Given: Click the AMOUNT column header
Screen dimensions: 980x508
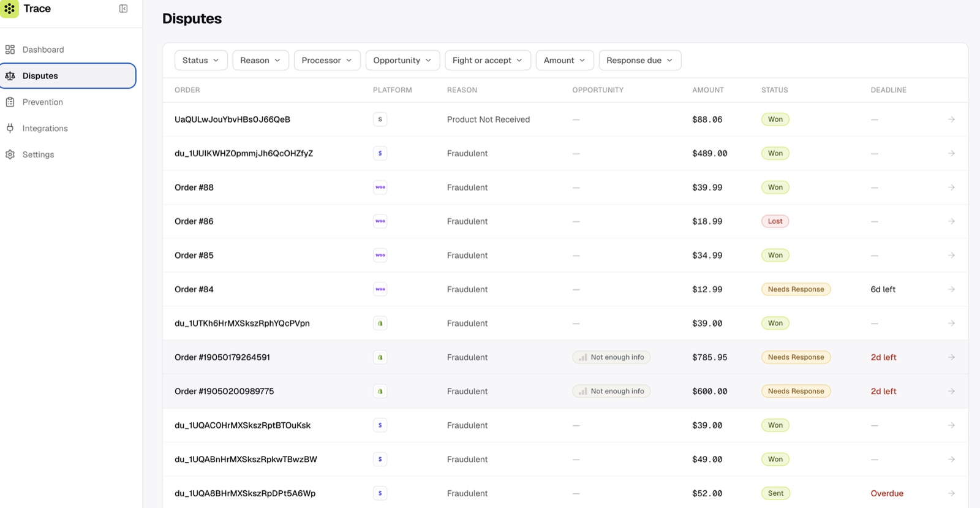Looking at the screenshot, I should point(708,90).
